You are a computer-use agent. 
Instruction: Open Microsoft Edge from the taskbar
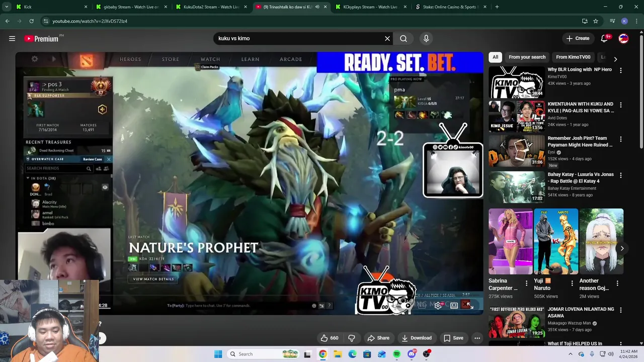point(352,354)
